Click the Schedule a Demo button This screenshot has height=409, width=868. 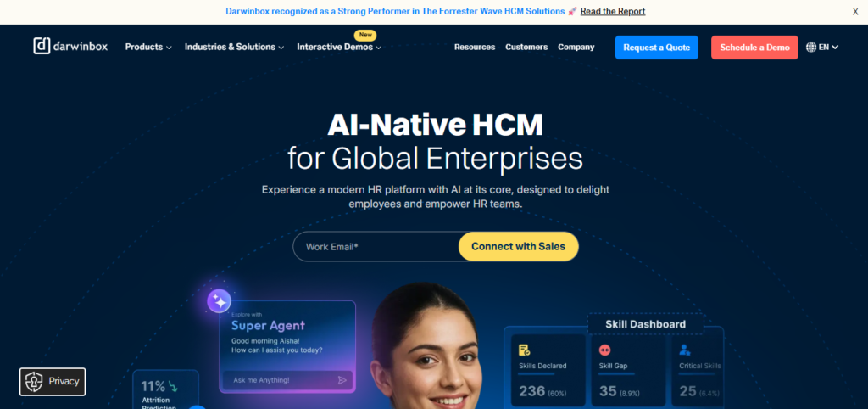[x=754, y=48]
